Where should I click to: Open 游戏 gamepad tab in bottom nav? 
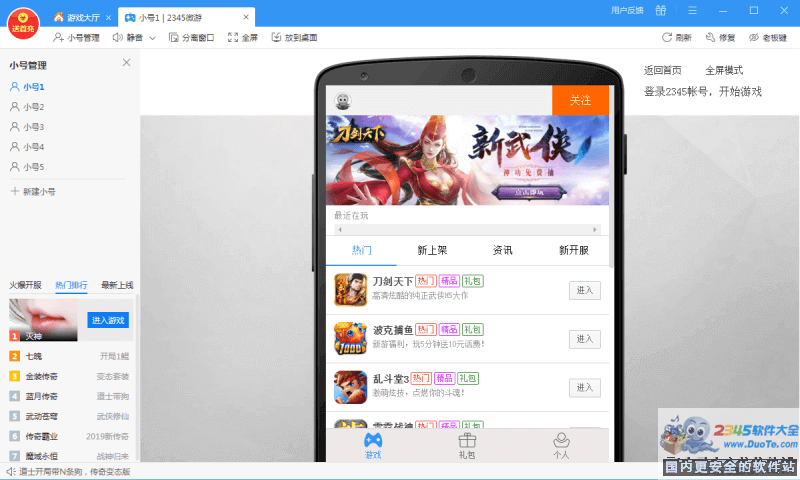click(x=373, y=445)
